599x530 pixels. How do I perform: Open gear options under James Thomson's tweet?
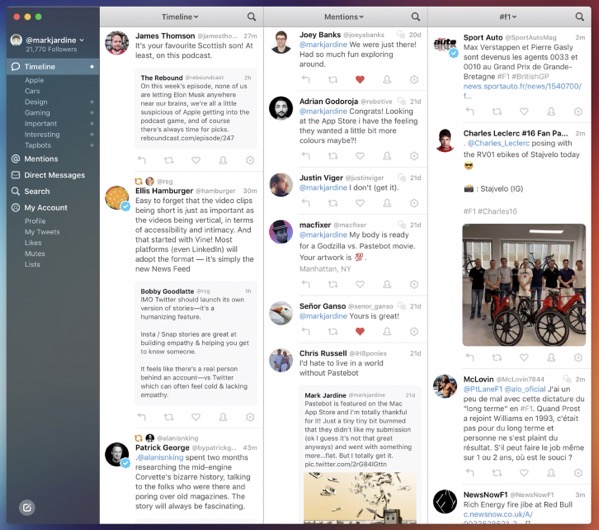250,160
